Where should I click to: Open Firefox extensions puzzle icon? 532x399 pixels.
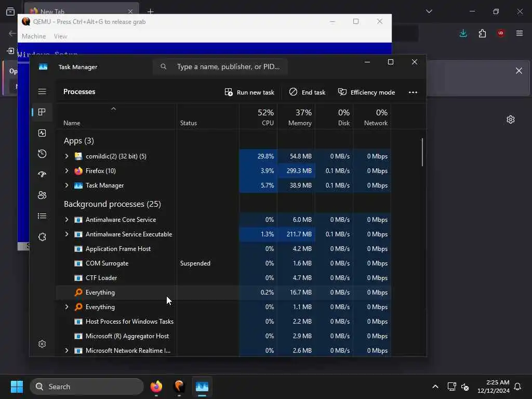tap(482, 33)
